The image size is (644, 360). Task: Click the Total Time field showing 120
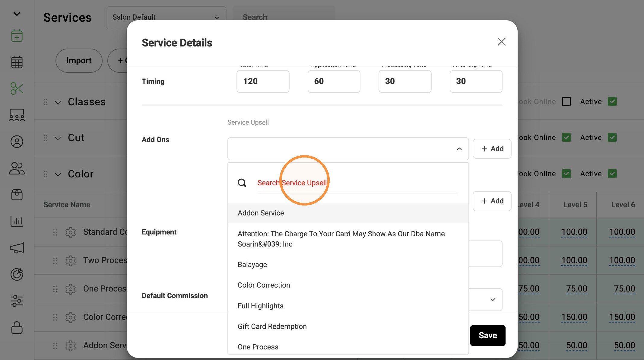coord(263,81)
